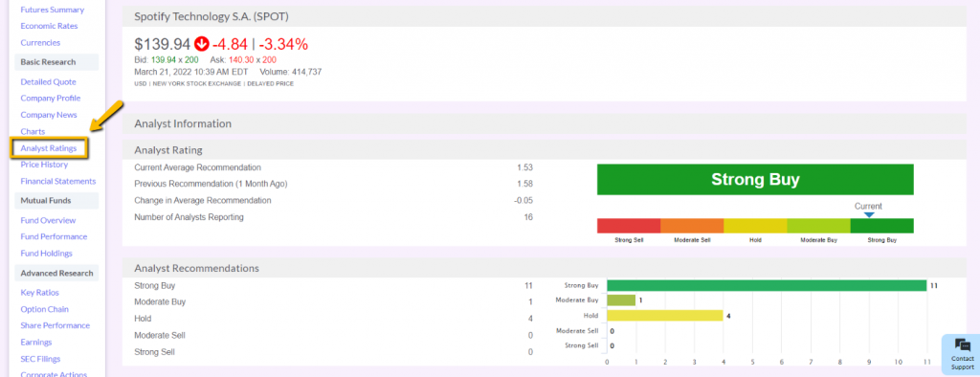Click the blue Current rating marker triangle
The image size is (980, 377).
869,215
